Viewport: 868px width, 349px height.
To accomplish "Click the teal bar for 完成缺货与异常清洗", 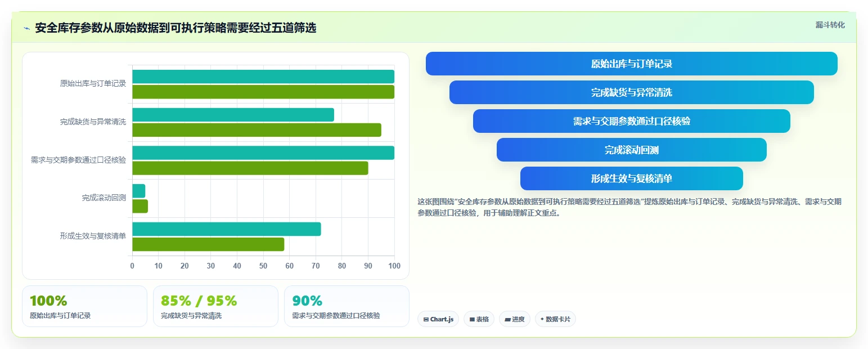I will coord(233,115).
